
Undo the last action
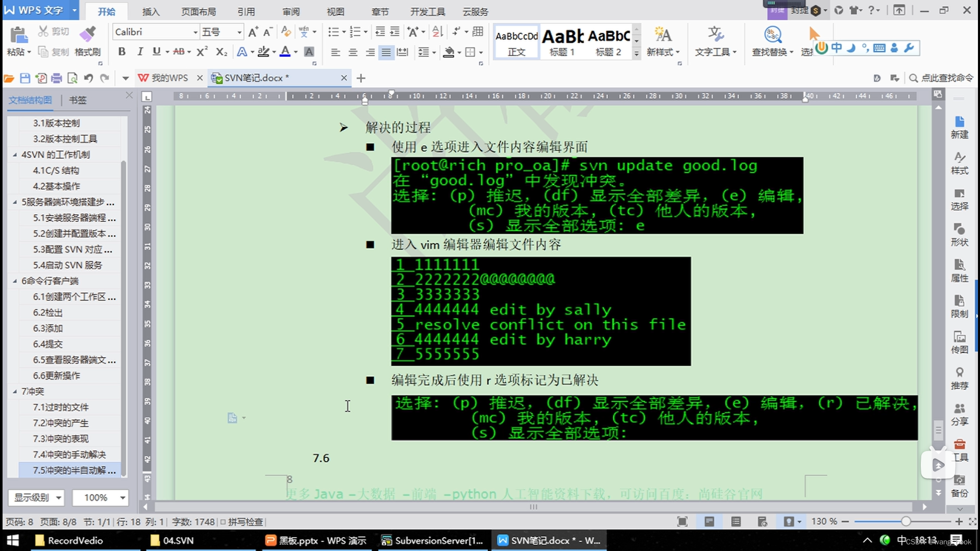[88, 78]
